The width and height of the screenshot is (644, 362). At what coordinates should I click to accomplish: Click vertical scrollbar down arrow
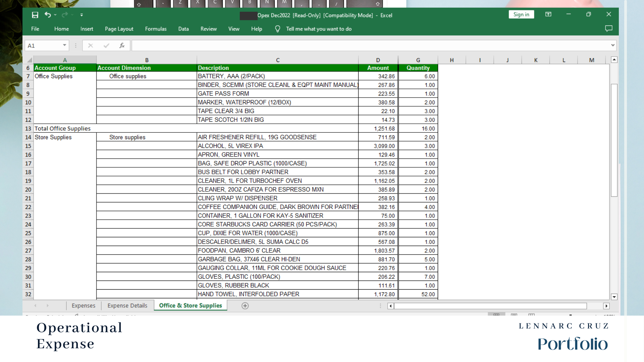tap(614, 297)
